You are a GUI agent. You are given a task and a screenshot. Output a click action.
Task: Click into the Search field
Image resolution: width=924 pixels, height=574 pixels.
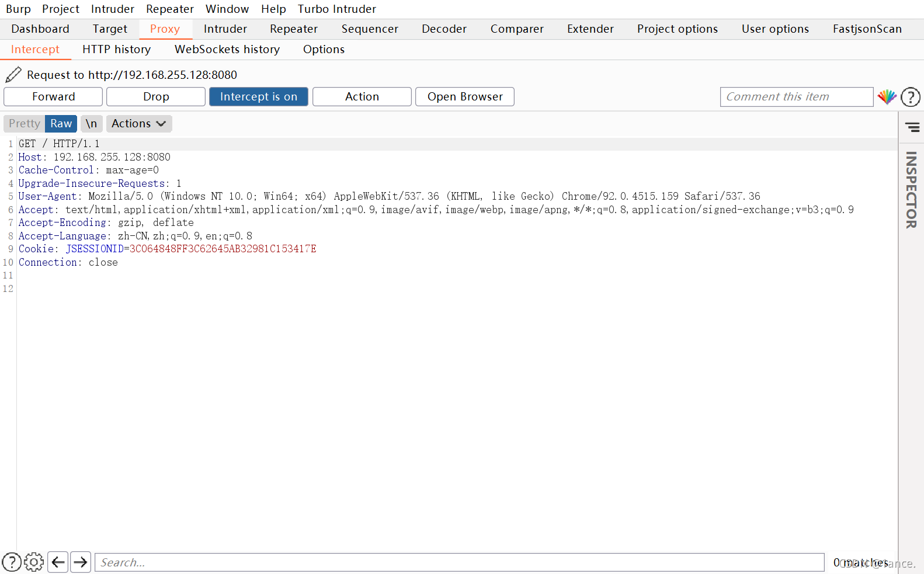coord(460,562)
